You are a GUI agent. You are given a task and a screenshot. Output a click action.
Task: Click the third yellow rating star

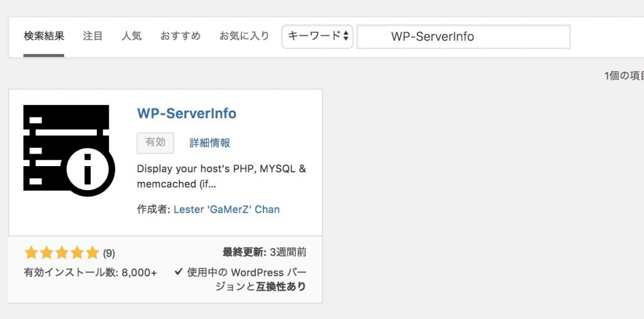(62, 253)
